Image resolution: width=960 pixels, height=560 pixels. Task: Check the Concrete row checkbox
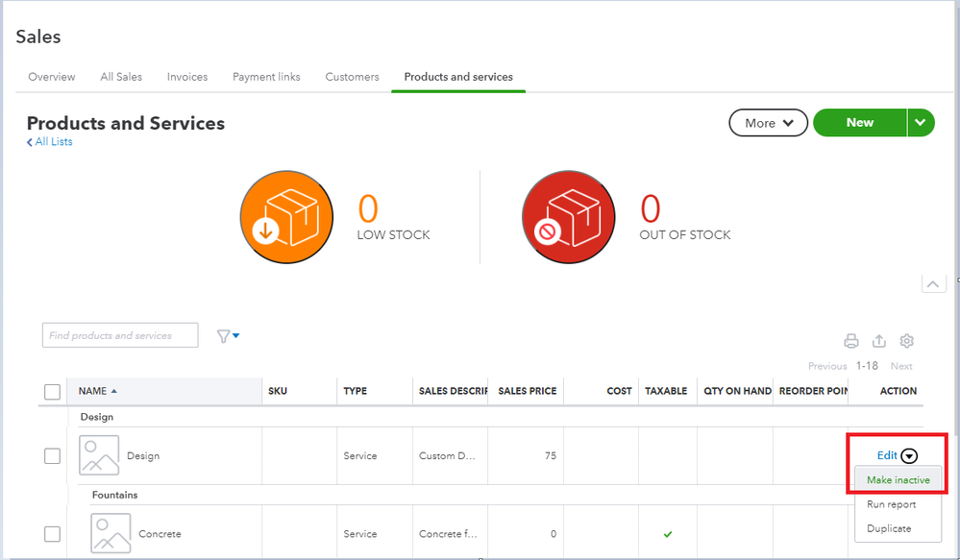point(53,534)
